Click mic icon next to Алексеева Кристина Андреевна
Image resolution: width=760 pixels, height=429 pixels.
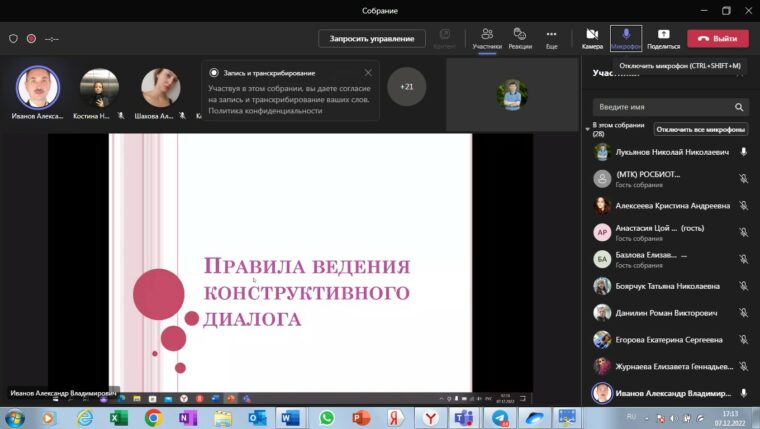[743, 205]
